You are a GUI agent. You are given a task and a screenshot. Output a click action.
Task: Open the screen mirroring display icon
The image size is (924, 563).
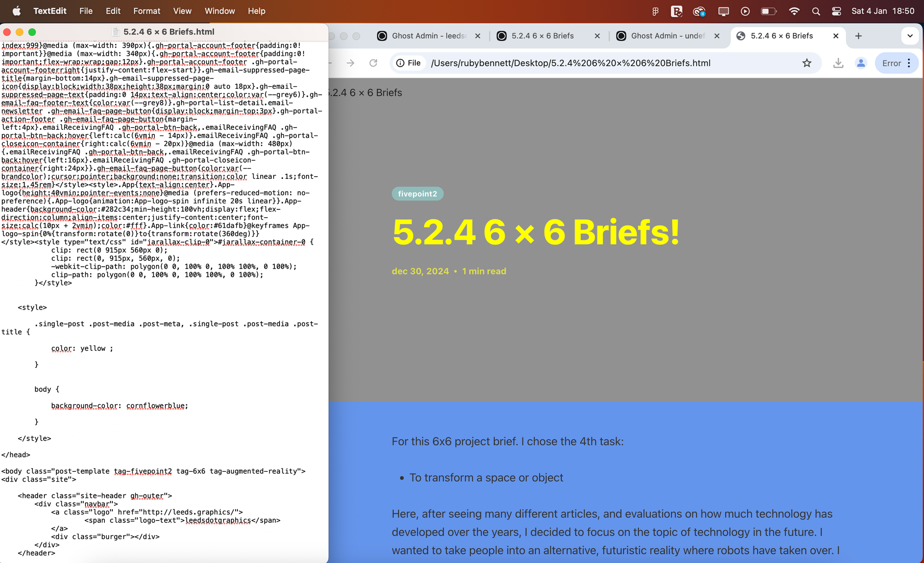(x=723, y=11)
